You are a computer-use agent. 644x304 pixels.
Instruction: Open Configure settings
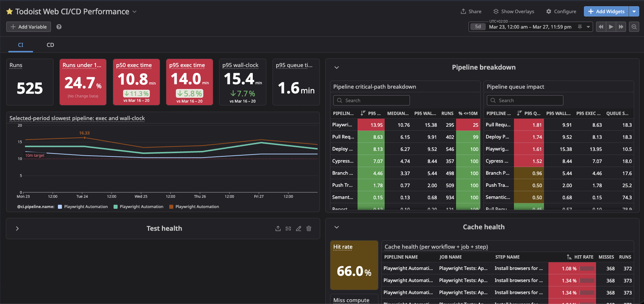[561, 11]
